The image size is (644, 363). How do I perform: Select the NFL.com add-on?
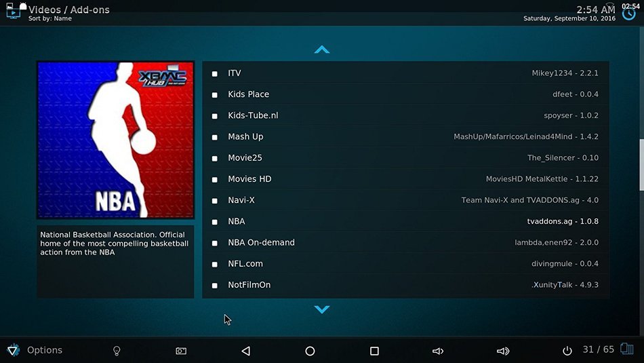[x=406, y=263]
